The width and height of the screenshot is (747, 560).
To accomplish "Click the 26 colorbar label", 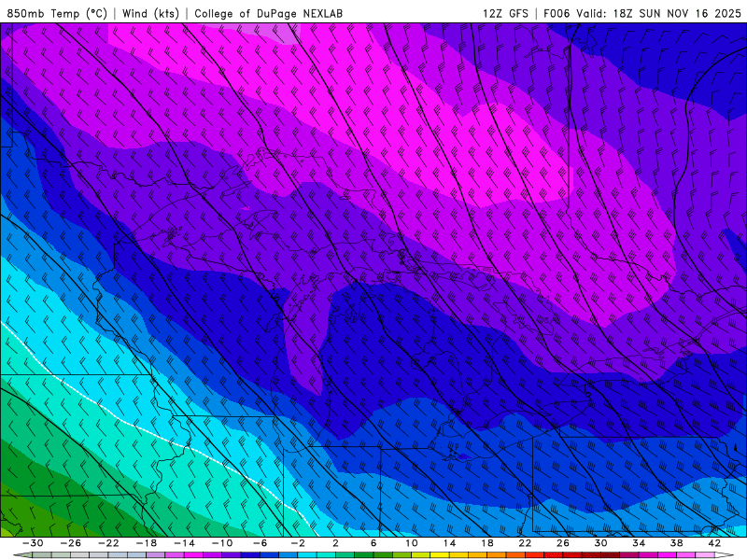I will (x=563, y=543).
